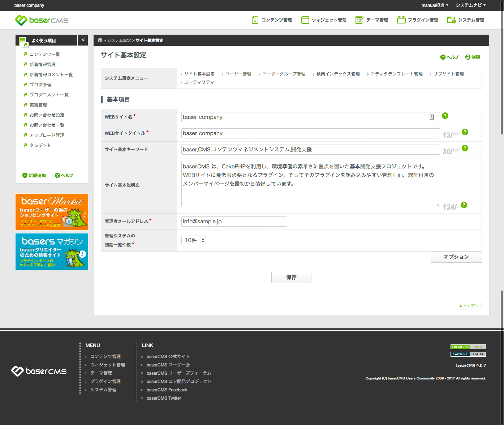Click the 新規追加 link in sidebar
Image resolution: width=504 pixels, height=425 pixels.
(x=34, y=176)
